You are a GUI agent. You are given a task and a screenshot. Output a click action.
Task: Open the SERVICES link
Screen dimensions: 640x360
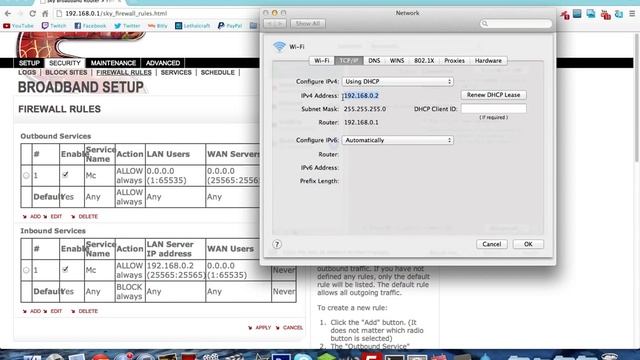coord(176,72)
